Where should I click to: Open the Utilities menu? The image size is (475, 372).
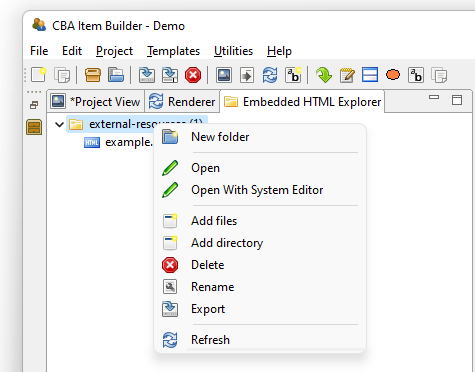pyautogui.click(x=233, y=51)
